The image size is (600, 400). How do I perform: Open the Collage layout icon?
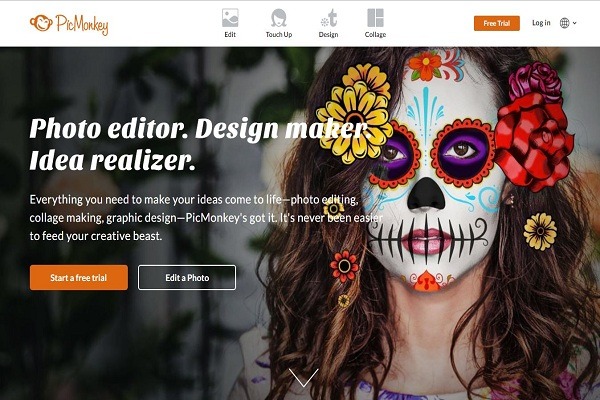point(375,18)
